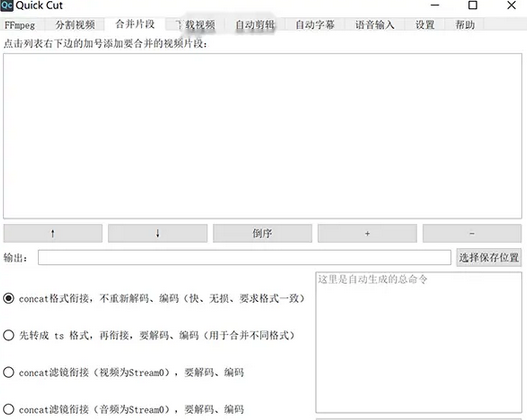Select concat滤镜衔接 视频为Stream0 option
The height and width of the screenshot is (420, 527).
pyautogui.click(x=123, y=372)
